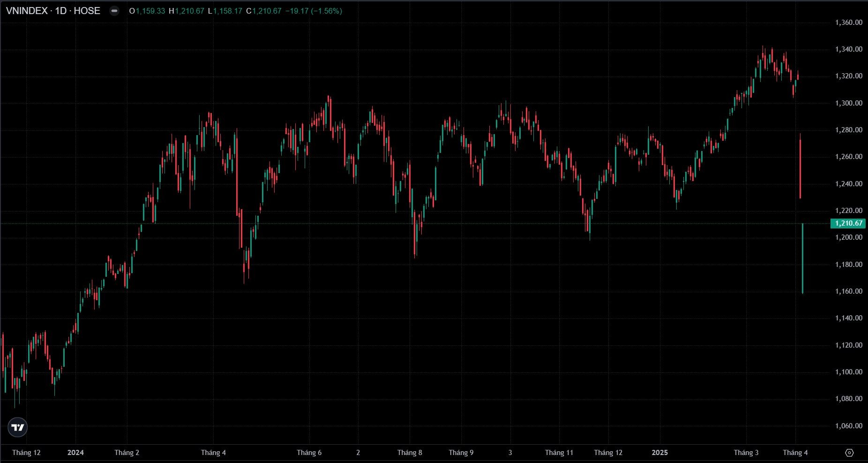This screenshot has height=463, width=868.
Task: Click the Tháng 12 label just before 2025
Action: pyautogui.click(x=608, y=453)
